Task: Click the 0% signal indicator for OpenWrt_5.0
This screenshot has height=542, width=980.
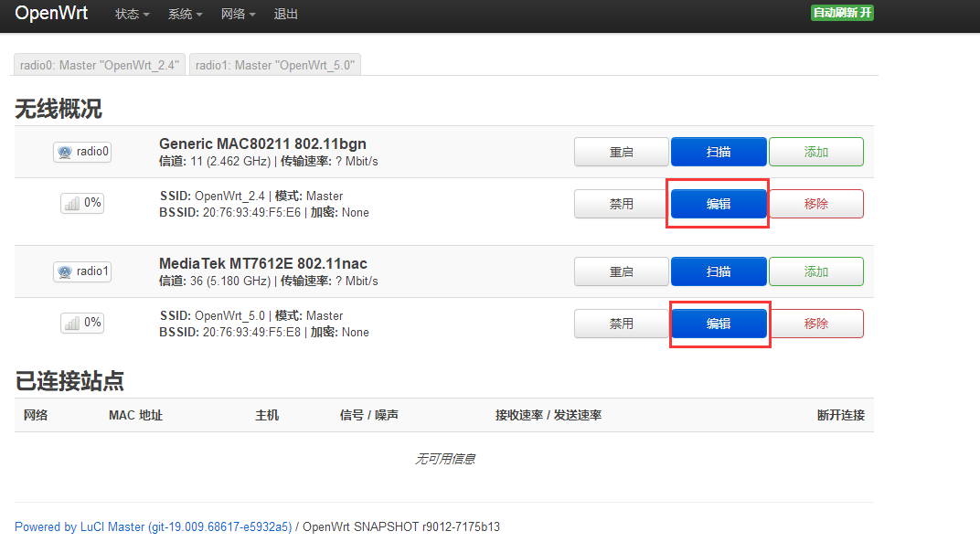Action: point(82,323)
